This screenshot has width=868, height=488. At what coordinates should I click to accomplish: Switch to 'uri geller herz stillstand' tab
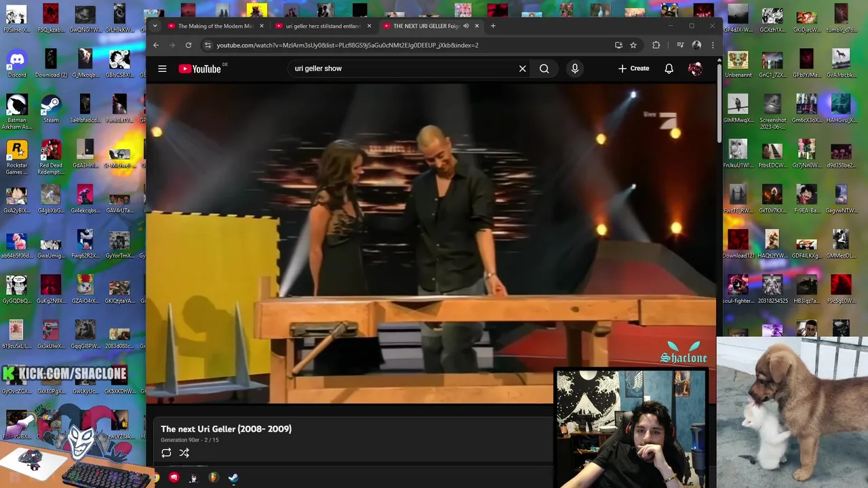(322, 26)
